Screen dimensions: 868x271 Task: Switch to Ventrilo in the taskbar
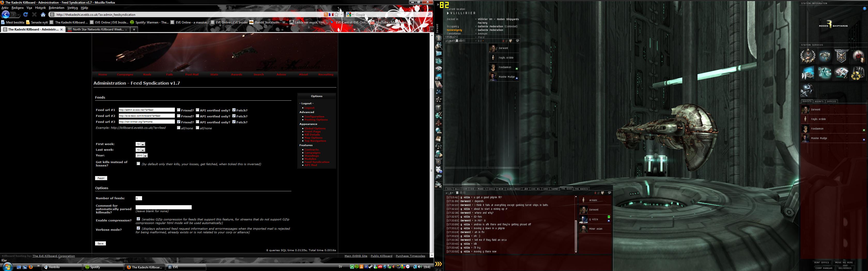click(x=62, y=267)
